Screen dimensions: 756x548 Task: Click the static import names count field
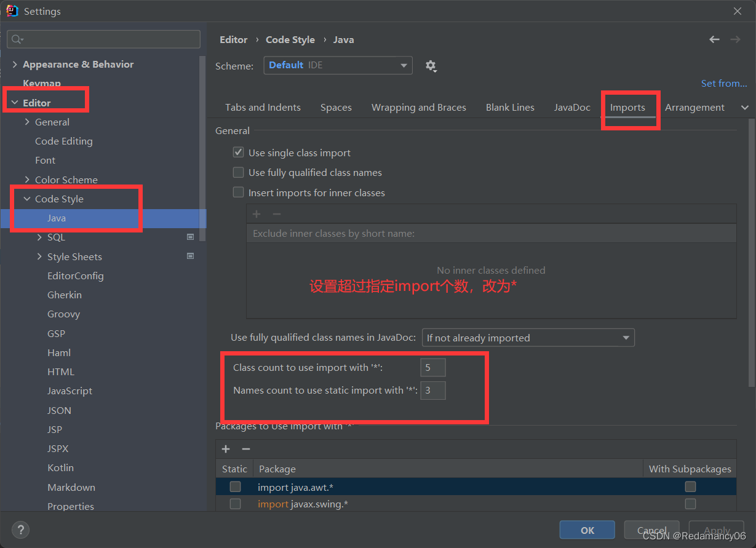pyautogui.click(x=433, y=390)
